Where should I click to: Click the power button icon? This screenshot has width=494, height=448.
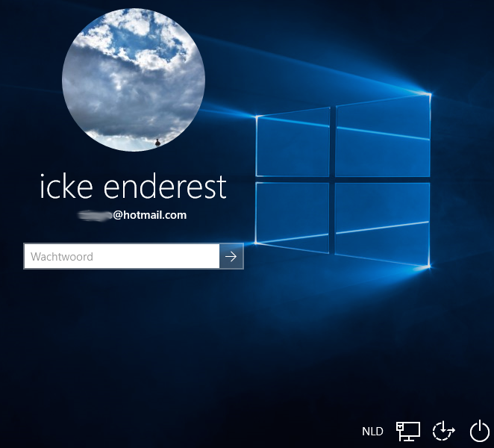pyautogui.click(x=479, y=430)
